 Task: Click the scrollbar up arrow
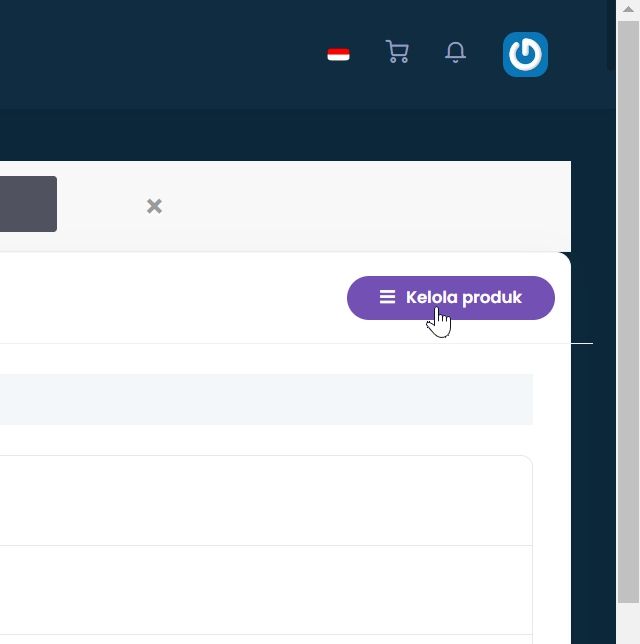click(x=628, y=9)
